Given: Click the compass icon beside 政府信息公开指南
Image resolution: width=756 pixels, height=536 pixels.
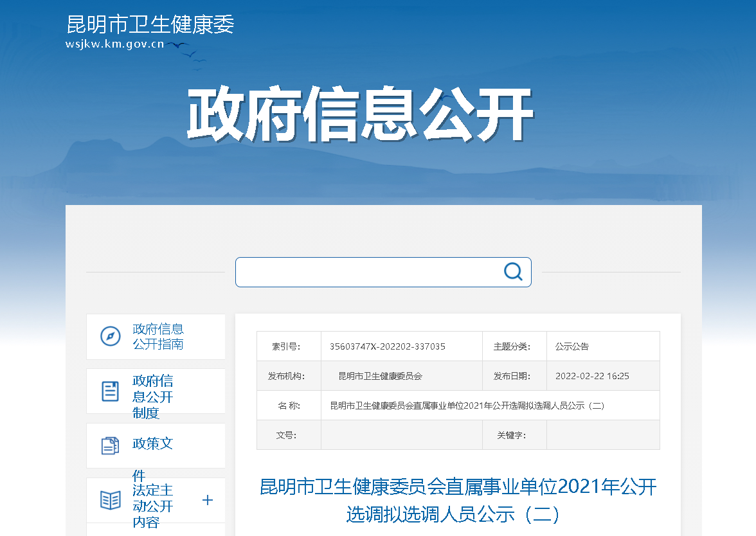Looking at the screenshot, I should pyautogui.click(x=110, y=336).
